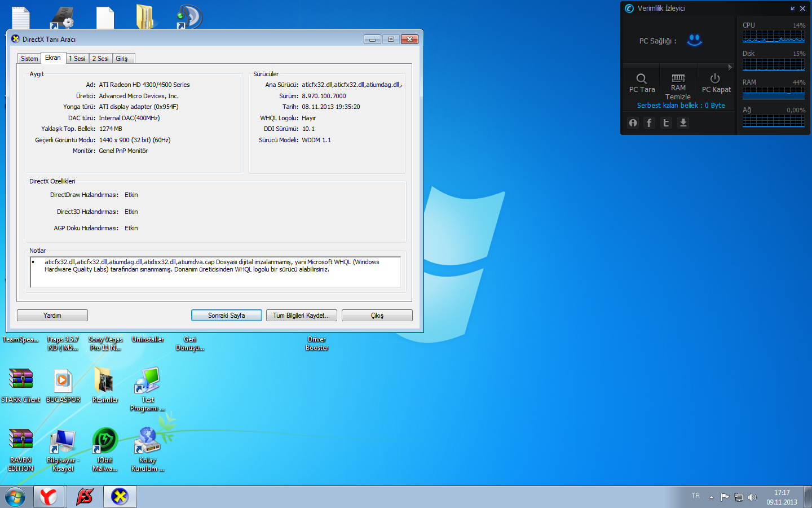This screenshot has height=508, width=812.
Task: Click 'ATI Radeon HD 4300/4500 Series' text
Action: pyautogui.click(x=144, y=85)
